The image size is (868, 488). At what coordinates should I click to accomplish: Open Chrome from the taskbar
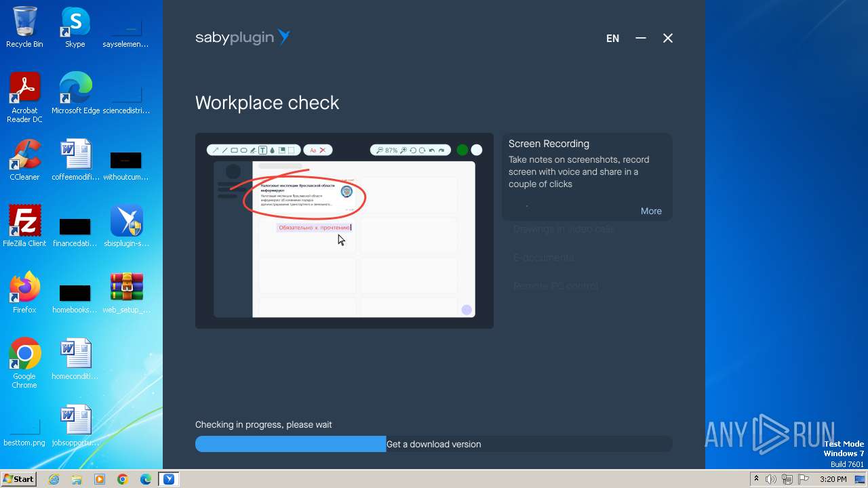coord(123,479)
